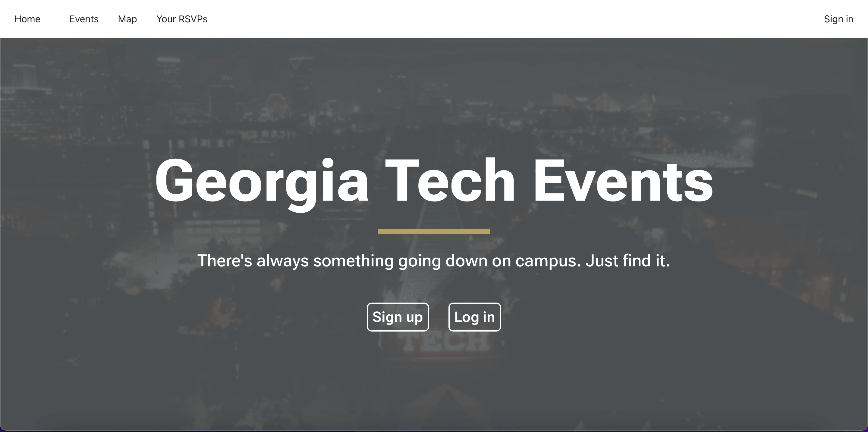Click the gold divider line under heading

pyautogui.click(x=434, y=231)
